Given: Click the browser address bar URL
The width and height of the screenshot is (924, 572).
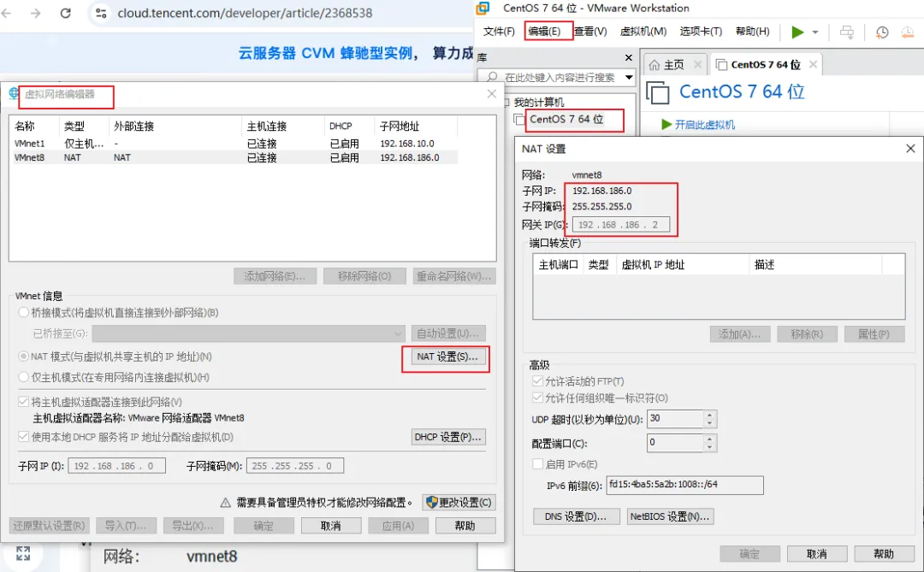Looking at the screenshot, I should click(x=245, y=13).
